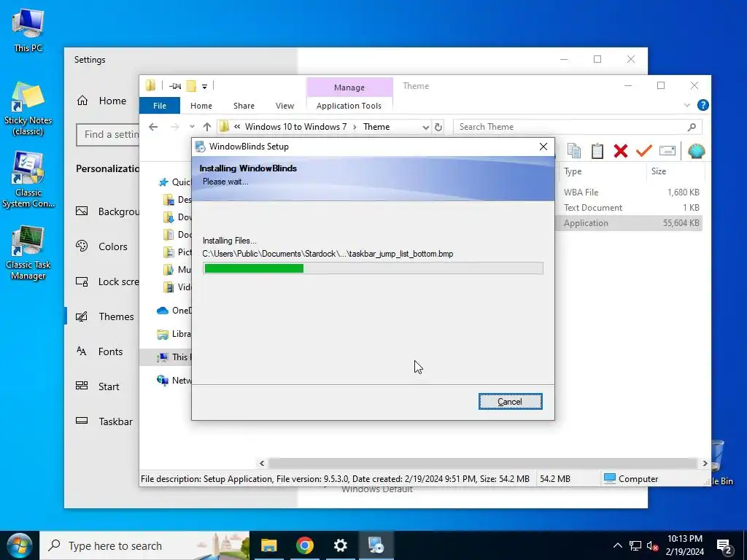
Task: Open the Application Tools tab
Action: tap(349, 106)
